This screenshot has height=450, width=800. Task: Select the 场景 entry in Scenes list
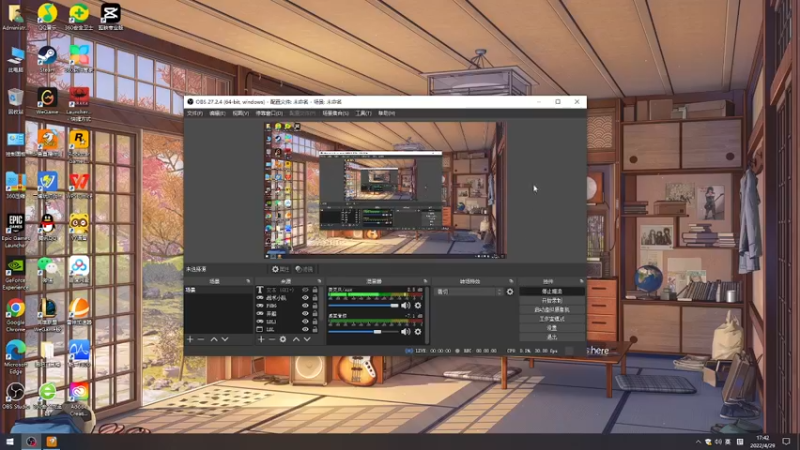(x=218, y=290)
